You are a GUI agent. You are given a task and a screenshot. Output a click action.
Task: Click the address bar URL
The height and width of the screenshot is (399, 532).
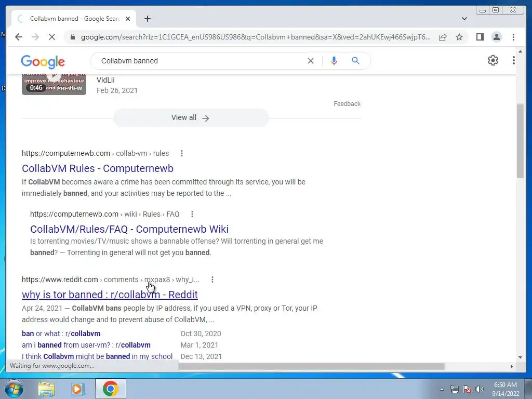click(256, 37)
